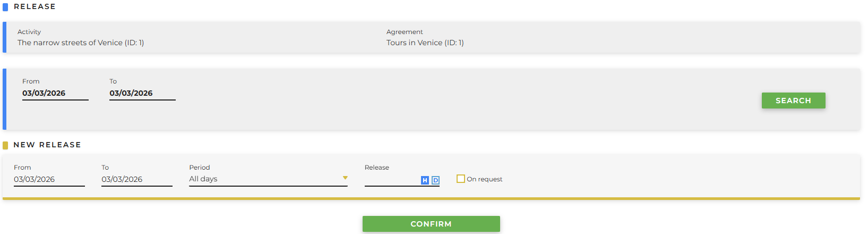Edit the New Release To date
Screen dimensions: 868x234
pos(136,179)
